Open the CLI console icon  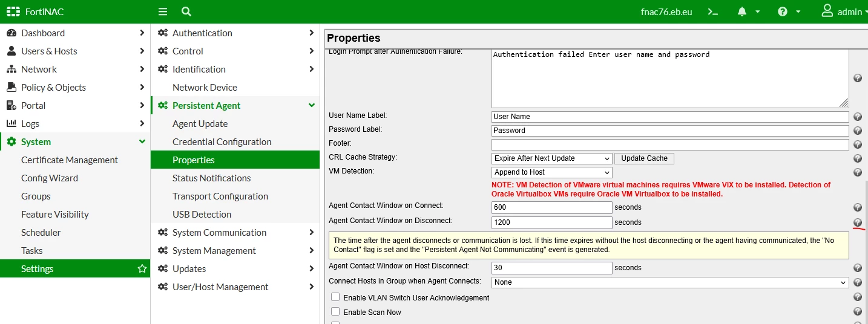[713, 11]
